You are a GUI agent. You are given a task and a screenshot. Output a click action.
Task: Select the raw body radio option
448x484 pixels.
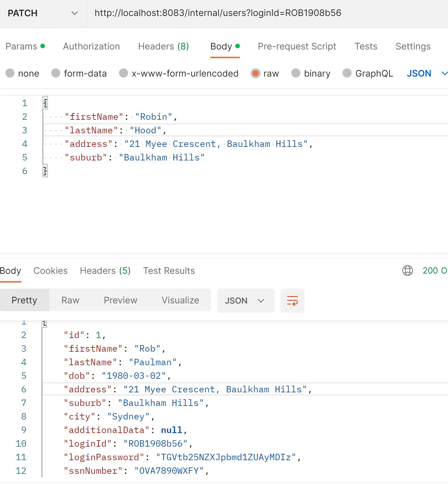255,73
